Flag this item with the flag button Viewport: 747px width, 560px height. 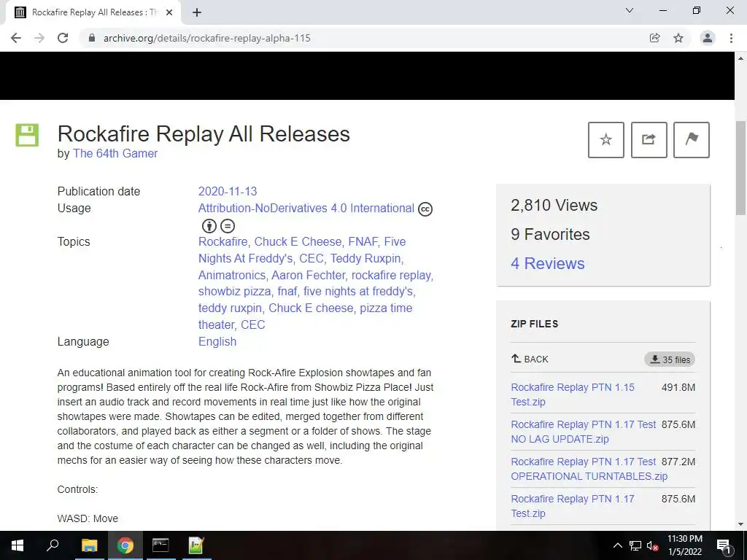click(x=692, y=139)
